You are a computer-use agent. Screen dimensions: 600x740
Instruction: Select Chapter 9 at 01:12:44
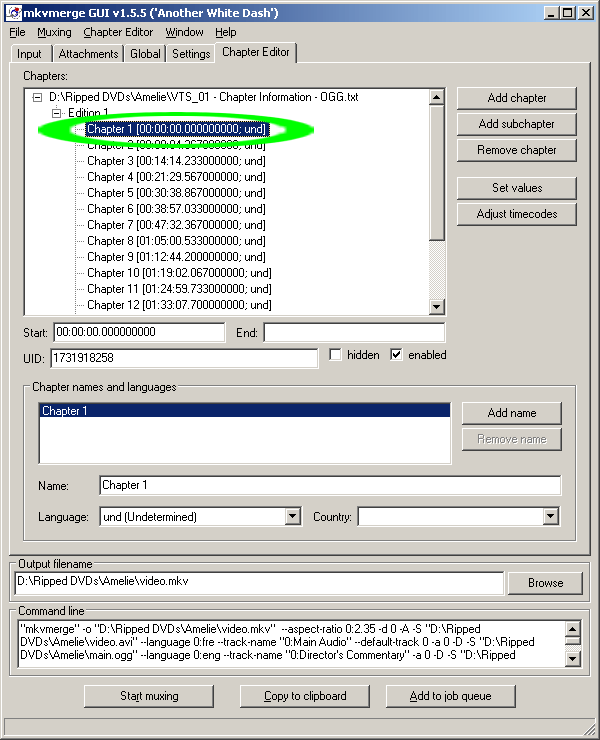[177, 257]
